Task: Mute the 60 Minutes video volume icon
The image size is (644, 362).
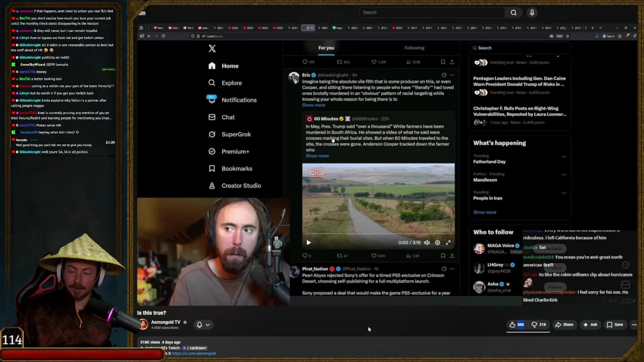Action: point(427,242)
